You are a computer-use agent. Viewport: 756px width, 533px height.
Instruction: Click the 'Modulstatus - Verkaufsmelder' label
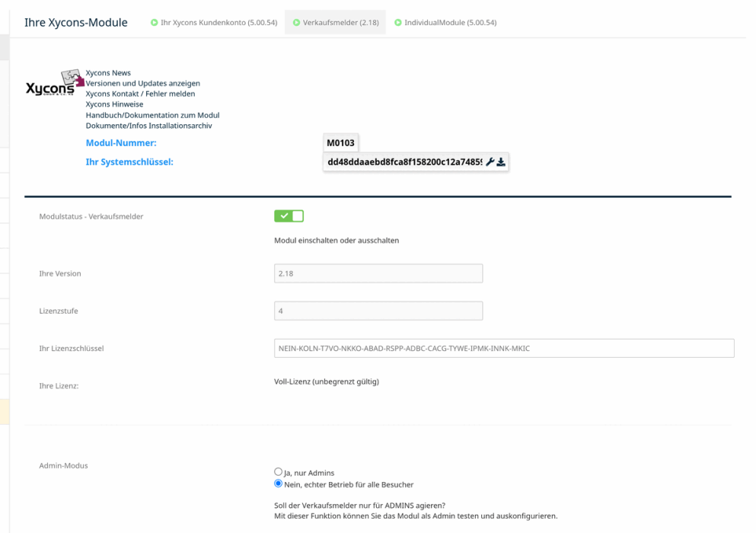pyautogui.click(x=91, y=216)
